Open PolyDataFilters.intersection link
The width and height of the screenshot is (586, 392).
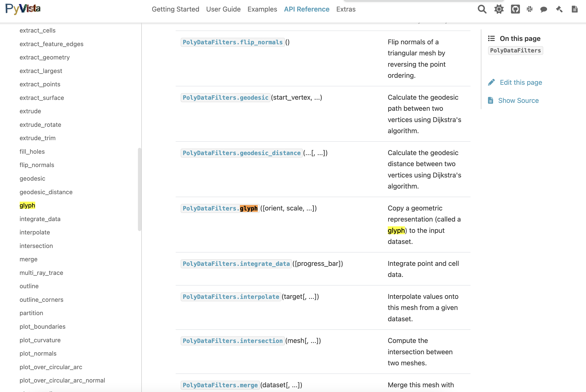(x=232, y=341)
